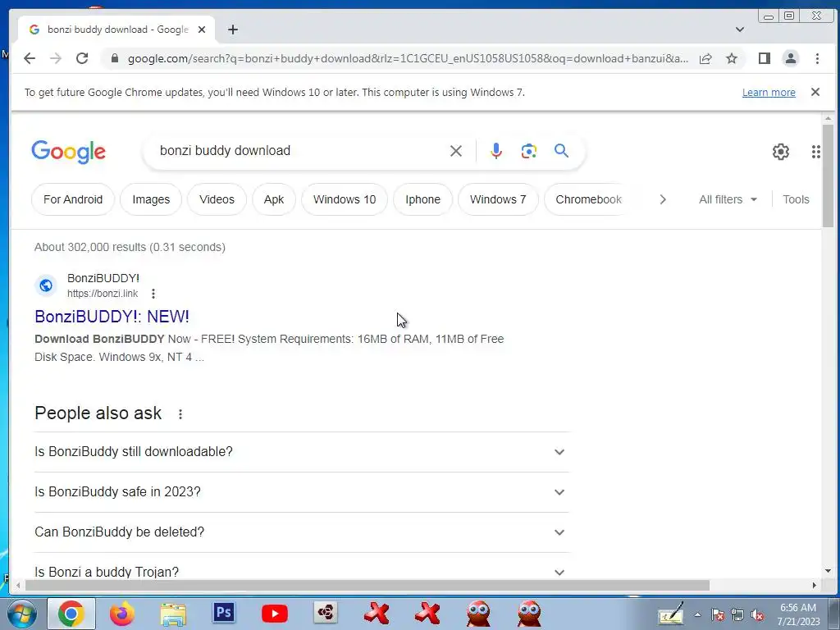Open the All filters dropdown
The width and height of the screenshot is (840, 630).
(728, 199)
